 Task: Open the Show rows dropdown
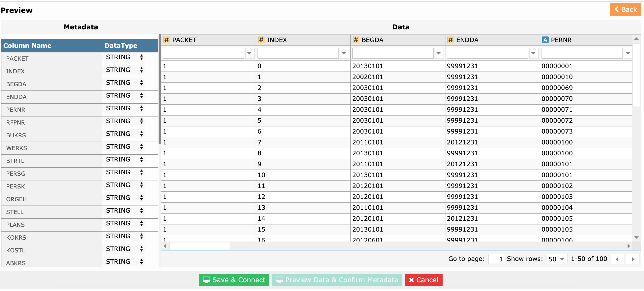pyautogui.click(x=557, y=259)
